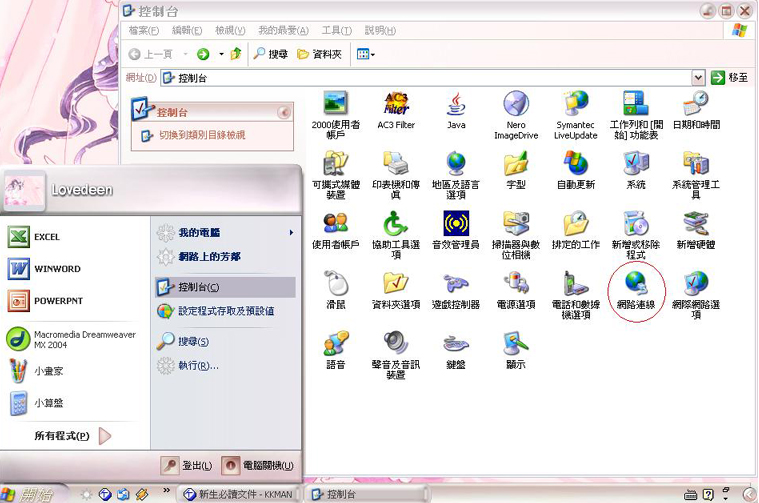Open the 工具(T) menu
Image resolution: width=759 pixels, height=503 pixels.
pos(336,31)
